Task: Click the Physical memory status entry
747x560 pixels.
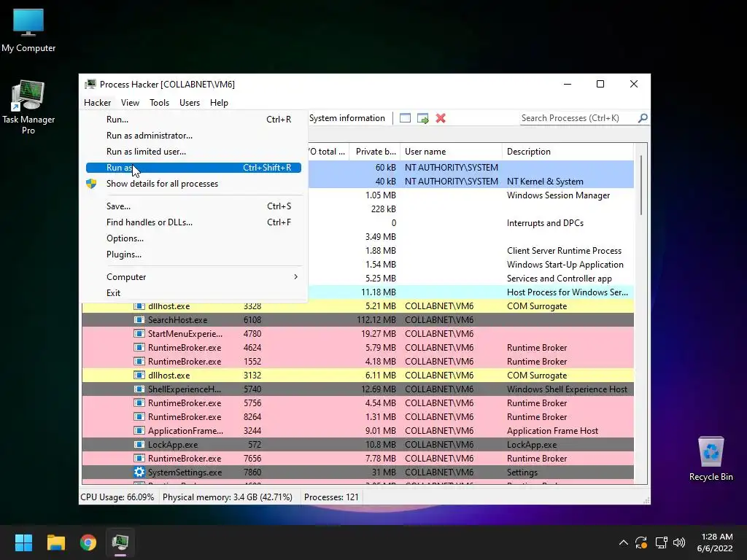Action: (x=228, y=497)
